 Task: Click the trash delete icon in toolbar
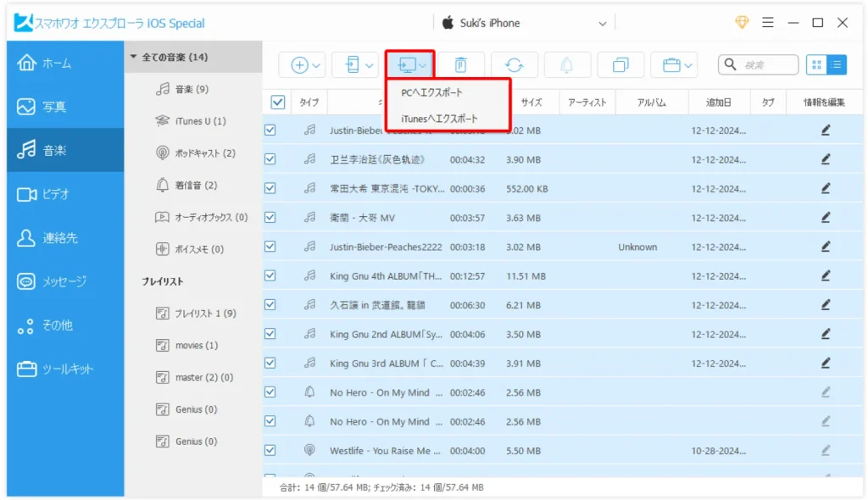coord(460,65)
